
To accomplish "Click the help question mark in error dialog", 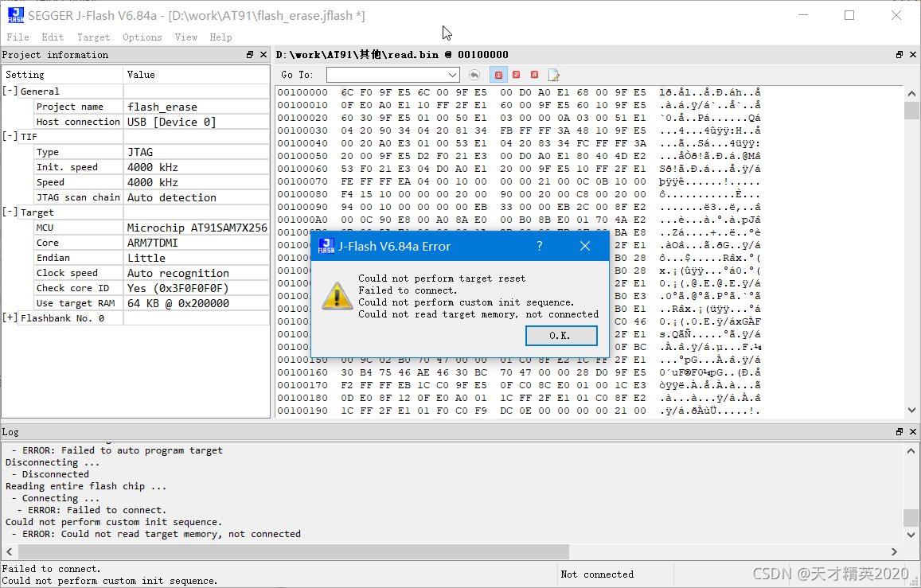I will click(x=539, y=247).
